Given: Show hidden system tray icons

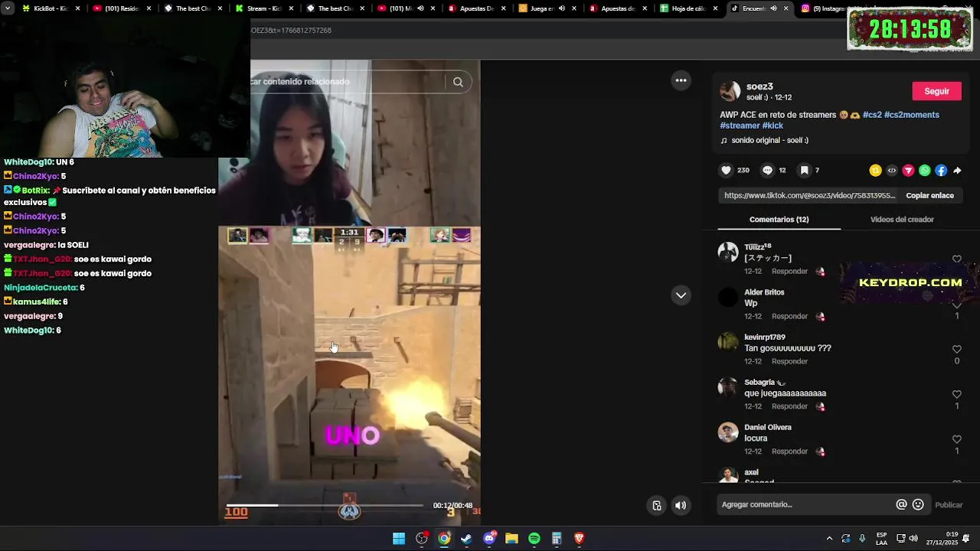Looking at the screenshot, I should (829, 539).
